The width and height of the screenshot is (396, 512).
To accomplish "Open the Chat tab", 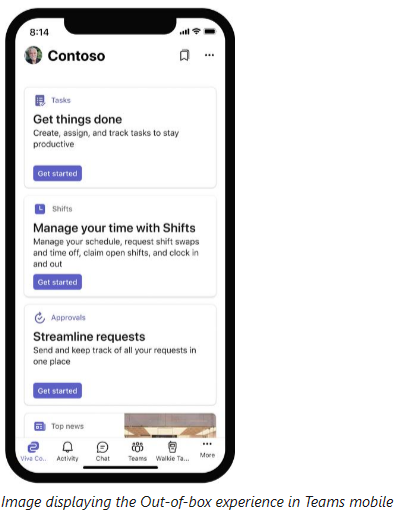I will coord(102,451).
